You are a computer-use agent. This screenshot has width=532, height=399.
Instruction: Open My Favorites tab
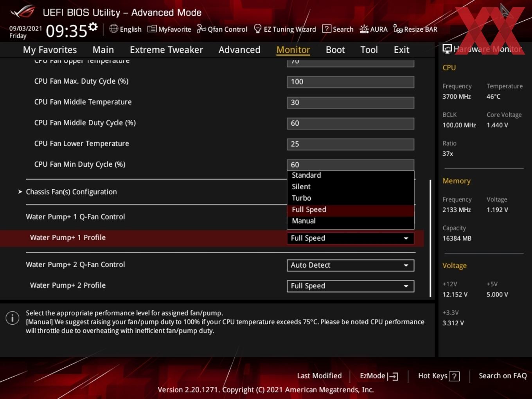click(x=50, y=50)
